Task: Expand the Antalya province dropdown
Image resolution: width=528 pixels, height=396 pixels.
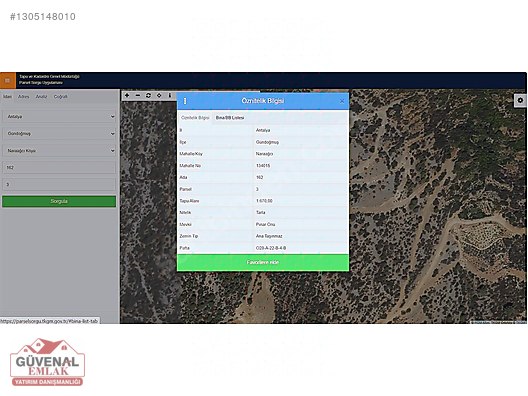Action: click(x=59, y=117)
